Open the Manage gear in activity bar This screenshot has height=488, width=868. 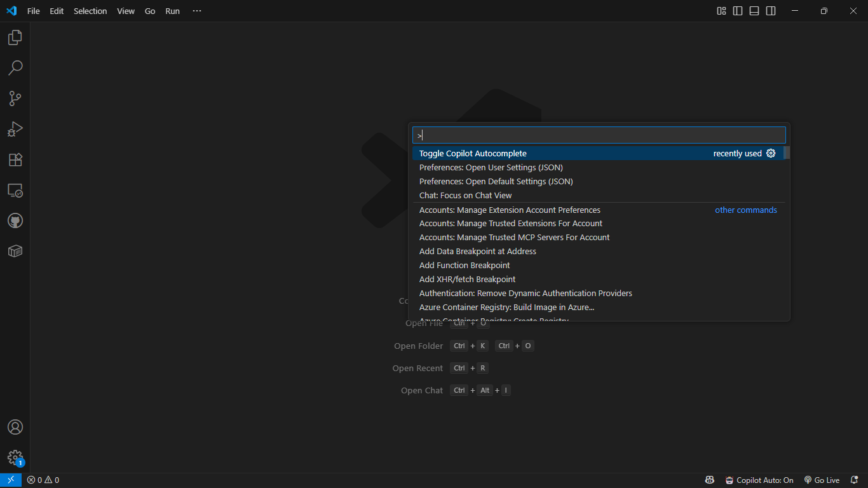[x=15, y=457]
